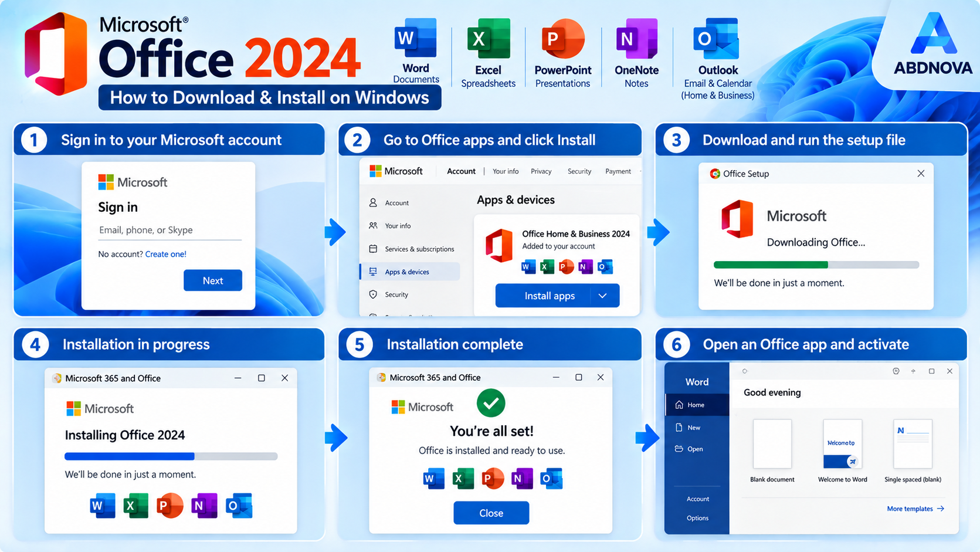
Task: Click the Microsoft logo in the Sign in dialog
Action: point(133,182)
